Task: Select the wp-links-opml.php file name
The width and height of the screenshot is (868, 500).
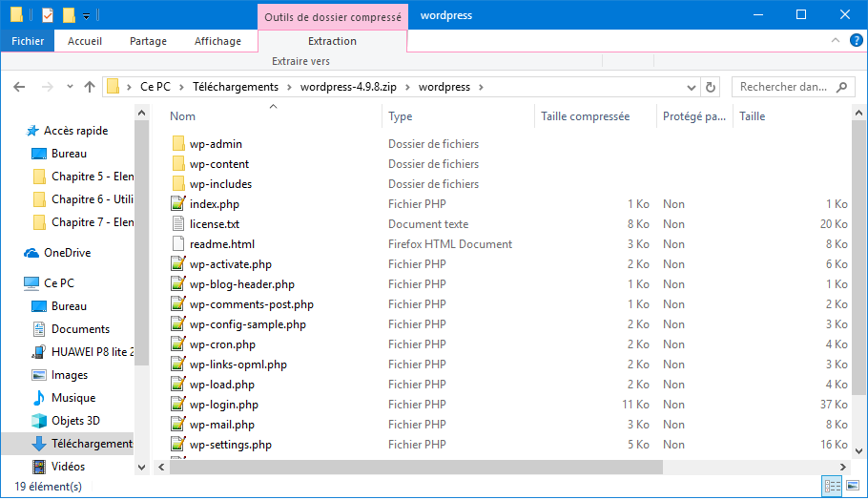Action: [x=238, y=365]
